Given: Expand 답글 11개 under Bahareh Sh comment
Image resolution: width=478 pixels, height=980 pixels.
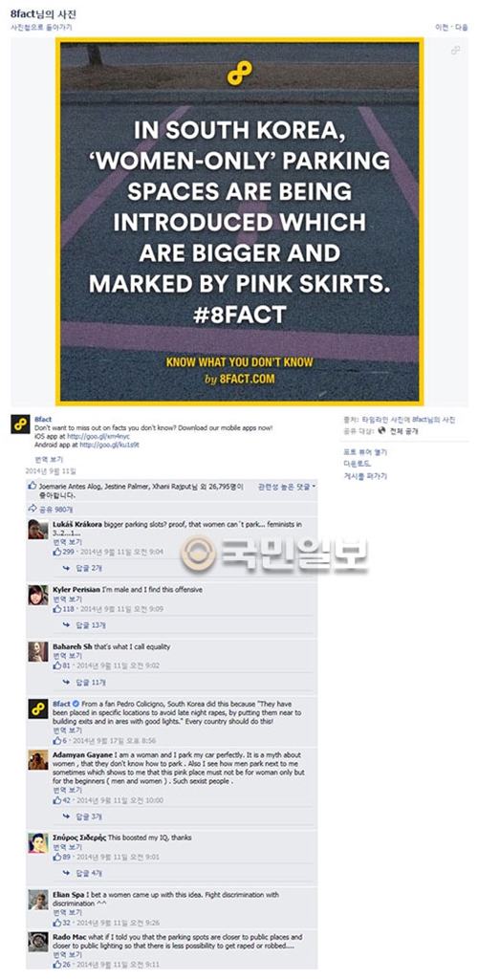Looking at the screenshot, I should [x=84, y=682].
